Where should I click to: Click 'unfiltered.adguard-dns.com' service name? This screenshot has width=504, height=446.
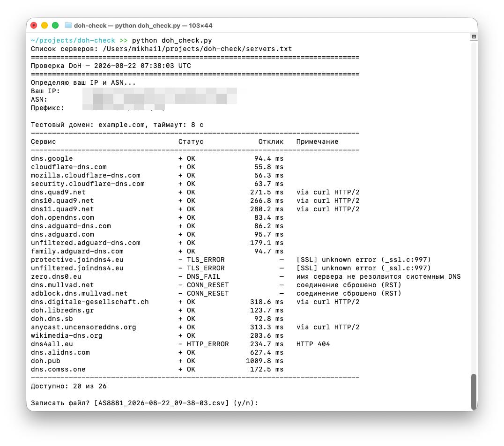(x=86, y=243)
